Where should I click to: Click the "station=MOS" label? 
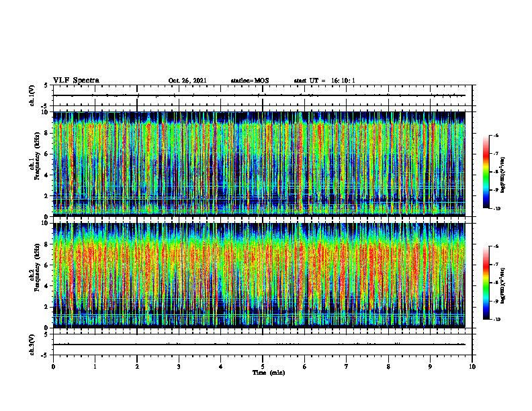click(250, 81)
